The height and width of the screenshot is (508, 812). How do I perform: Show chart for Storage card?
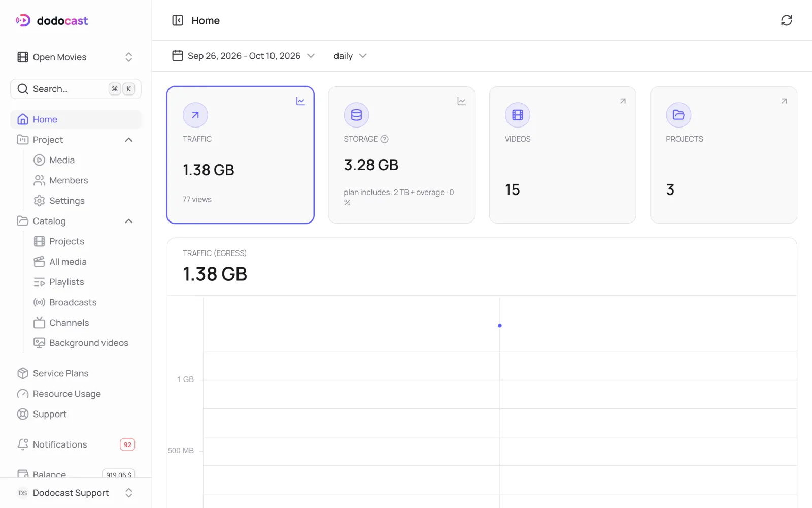click(461, 101)
